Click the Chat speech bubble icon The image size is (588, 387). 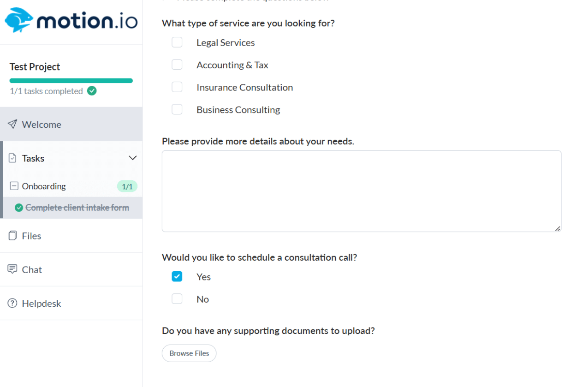[12, 269]
